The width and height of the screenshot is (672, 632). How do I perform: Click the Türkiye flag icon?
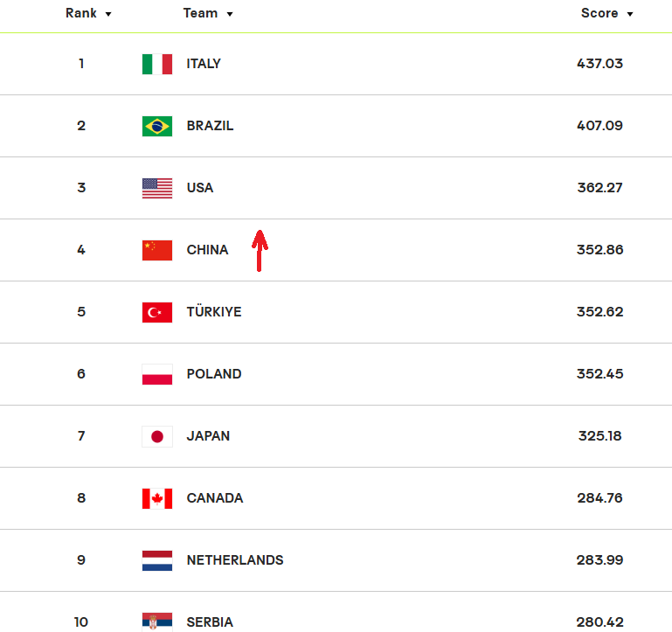[x=157, y=312]
